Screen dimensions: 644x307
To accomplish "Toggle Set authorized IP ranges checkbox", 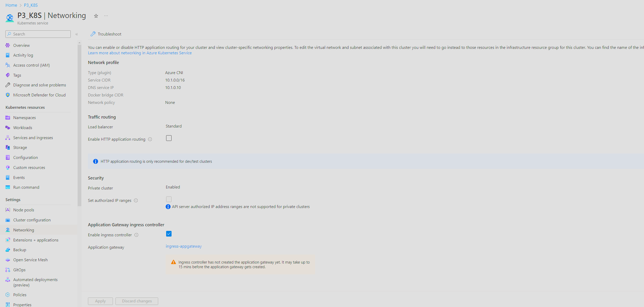I will coord(169,199).
